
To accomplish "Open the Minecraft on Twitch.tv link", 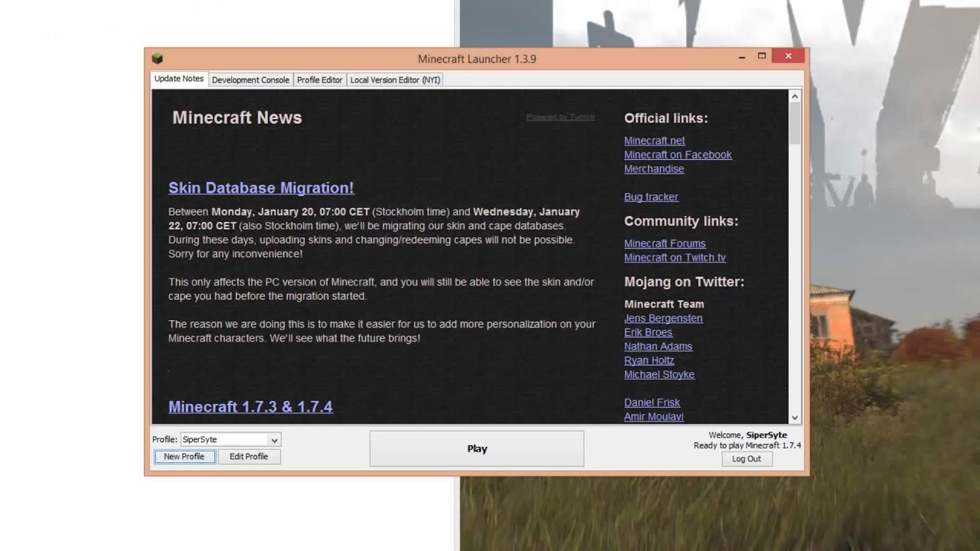I will [x=675, y=258].
